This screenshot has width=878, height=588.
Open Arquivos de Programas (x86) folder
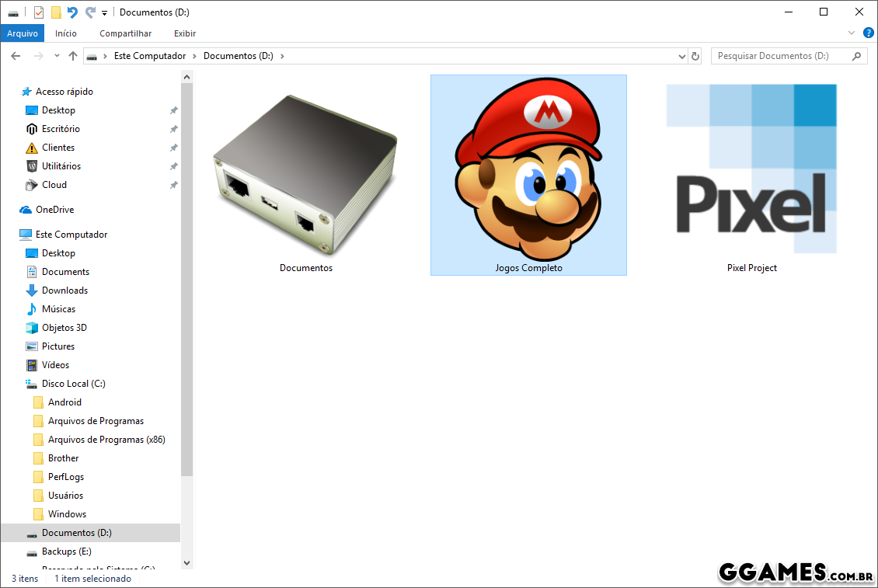(106, 440)
